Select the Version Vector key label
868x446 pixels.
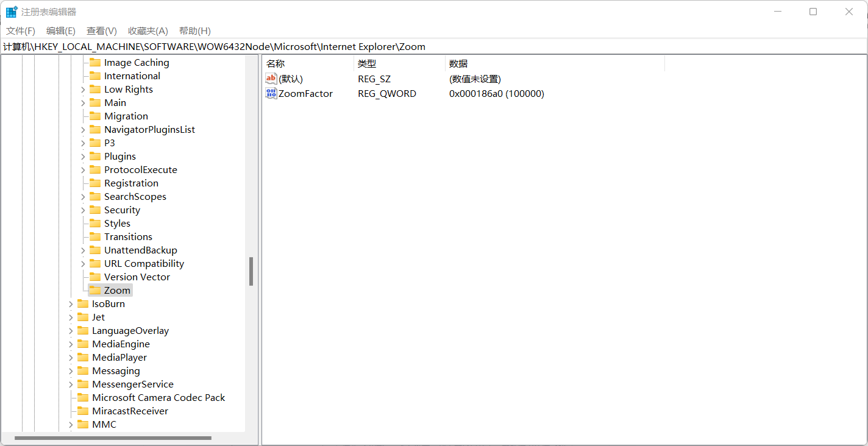click(137, 277)
